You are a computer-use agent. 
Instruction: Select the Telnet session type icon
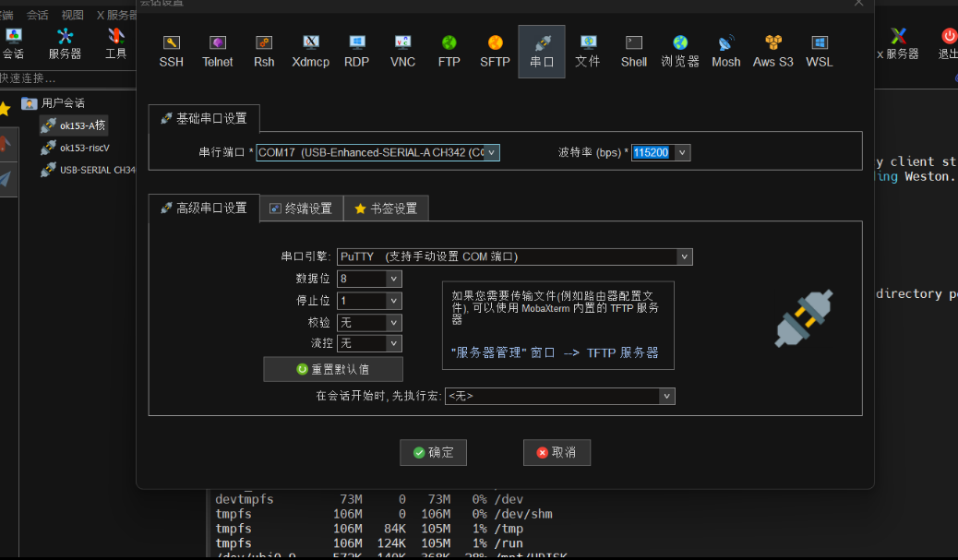click(x=218, y=52)
